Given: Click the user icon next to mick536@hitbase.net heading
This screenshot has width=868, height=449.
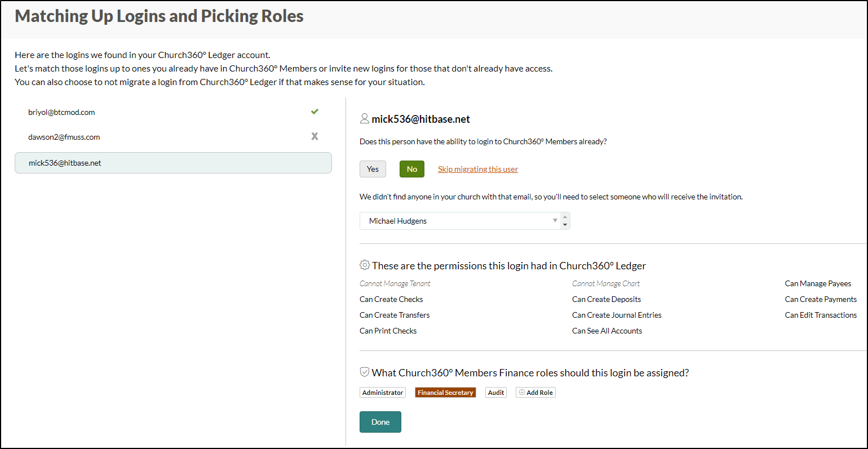Looking at the screenshot, I should click(x=365, y=119).
